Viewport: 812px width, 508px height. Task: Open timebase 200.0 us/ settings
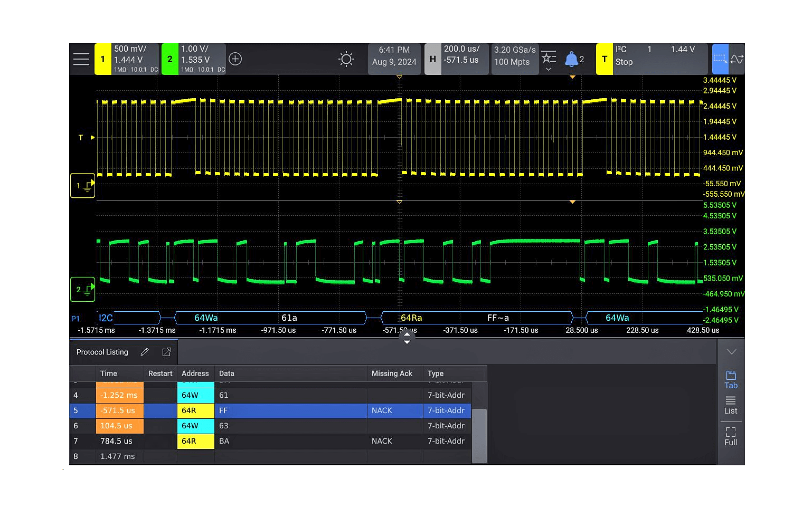click(x=465, y=59)
